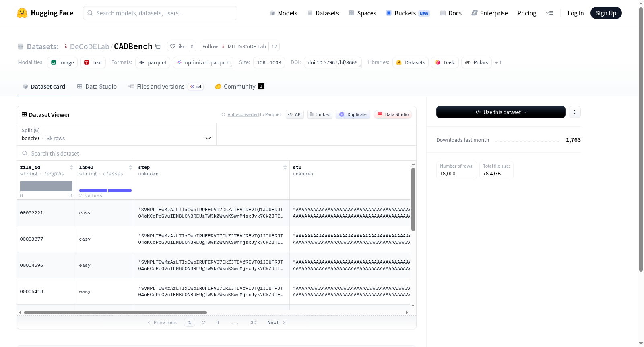Jump to page 30 of the dataset

254,322
